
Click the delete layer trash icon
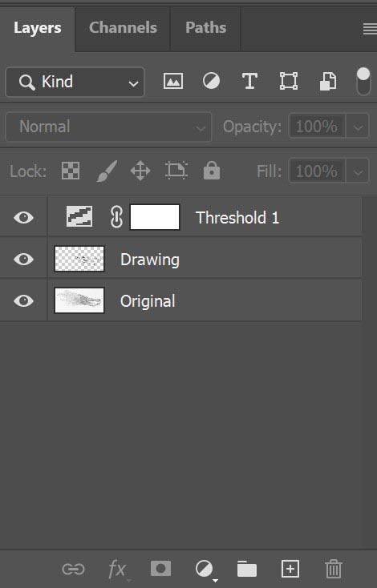[333, 569]
